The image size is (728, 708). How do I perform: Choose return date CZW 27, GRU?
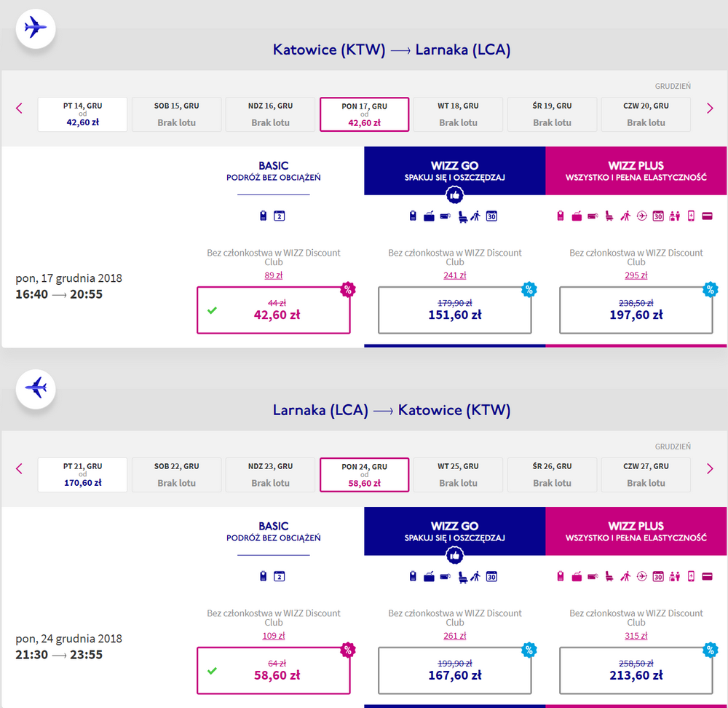click(646, 475)
